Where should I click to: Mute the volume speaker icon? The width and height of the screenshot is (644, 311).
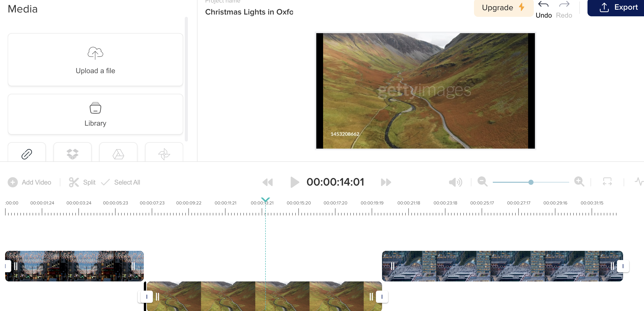click(x=455, y=182)
